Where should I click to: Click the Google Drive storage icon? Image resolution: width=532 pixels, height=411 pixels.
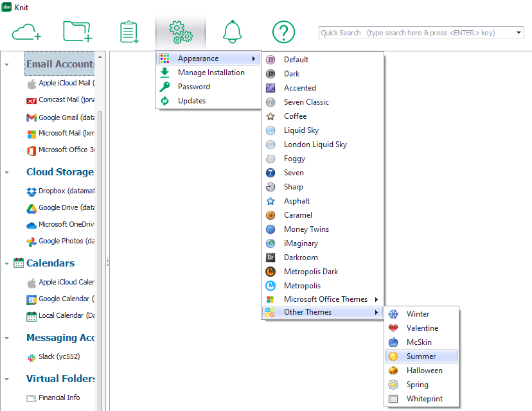click(31, 209)
